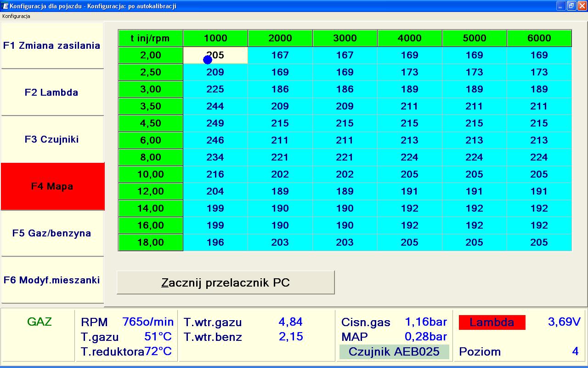This screenshot has width=588, height=368.
Task: Select the 8,00 injection time row header
Action: [151, 157]
